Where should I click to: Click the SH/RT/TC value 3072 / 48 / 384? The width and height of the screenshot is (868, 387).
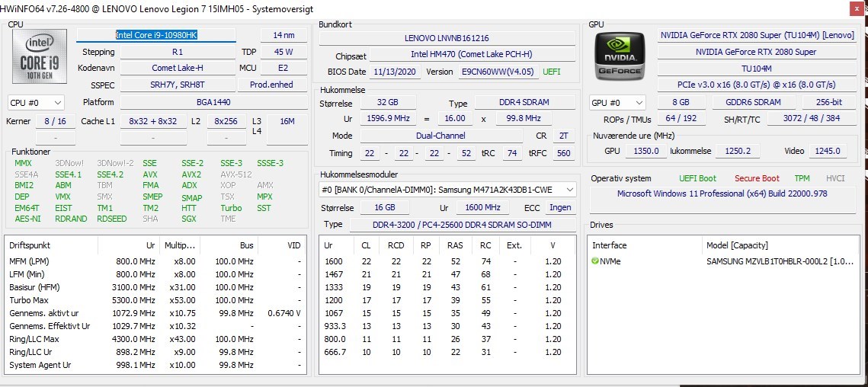[x=812, y=119]
